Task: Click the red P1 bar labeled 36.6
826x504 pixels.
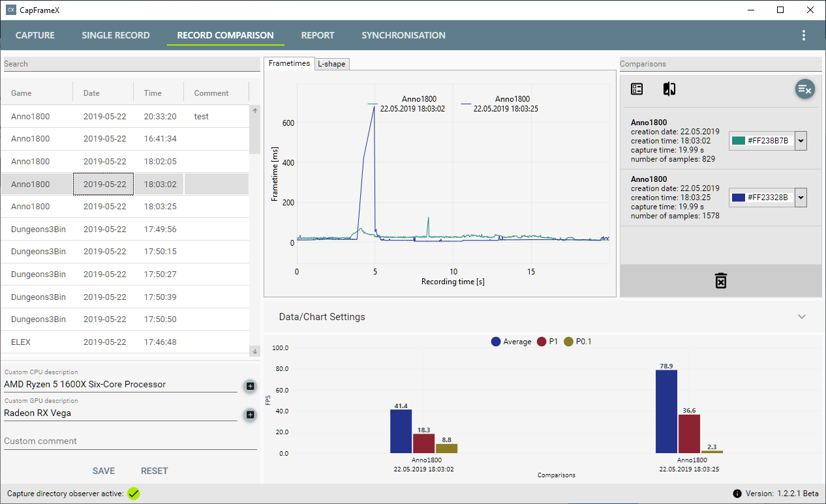Action: coord(689,434)
